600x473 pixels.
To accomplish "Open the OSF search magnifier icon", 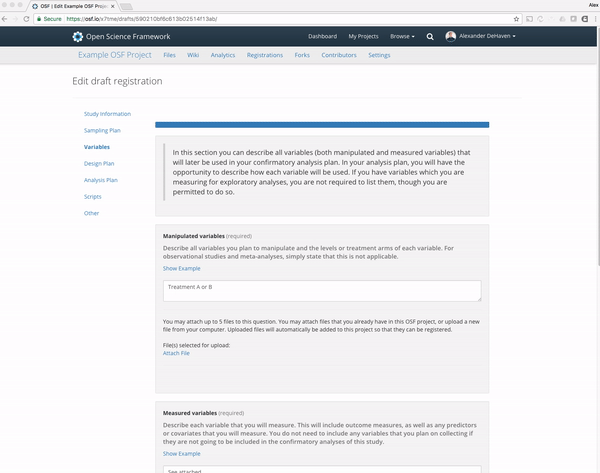I will coord(430,37).
